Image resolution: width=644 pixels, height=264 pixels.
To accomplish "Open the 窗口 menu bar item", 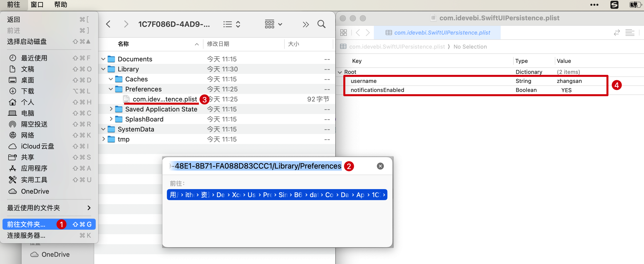I will [37, 5].
